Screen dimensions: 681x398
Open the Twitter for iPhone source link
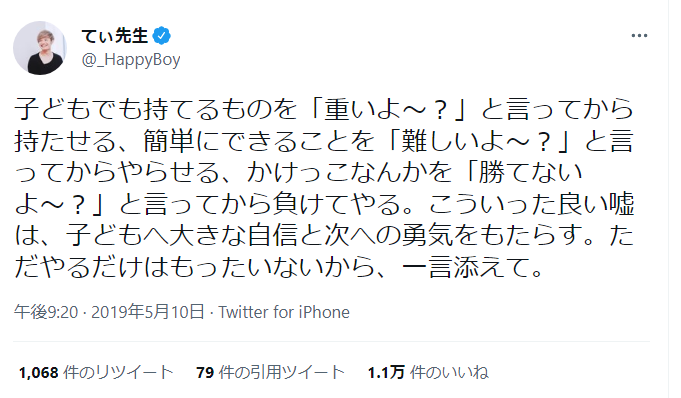284,312
